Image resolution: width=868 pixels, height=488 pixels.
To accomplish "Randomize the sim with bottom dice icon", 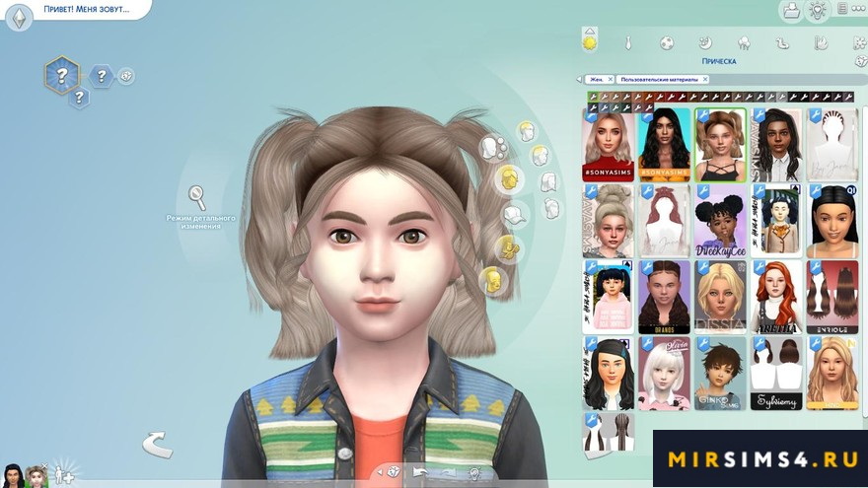I will click(394, 472).
